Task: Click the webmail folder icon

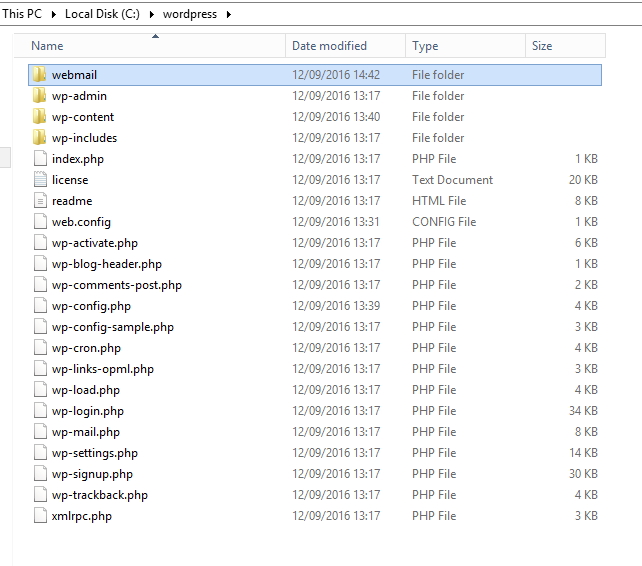Action: pos(39,75)
